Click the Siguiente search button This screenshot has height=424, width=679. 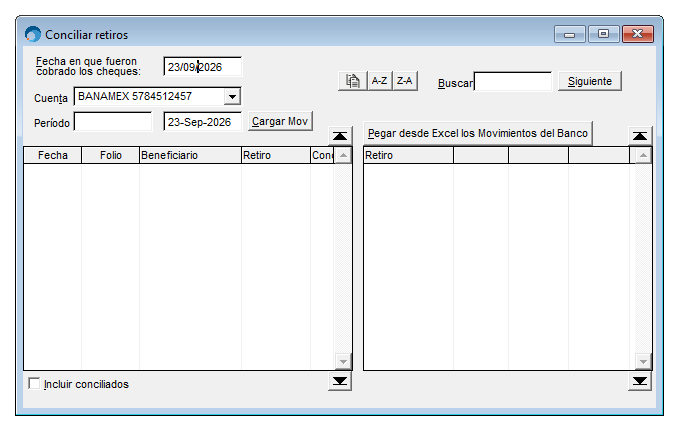(x=590, y=81)
